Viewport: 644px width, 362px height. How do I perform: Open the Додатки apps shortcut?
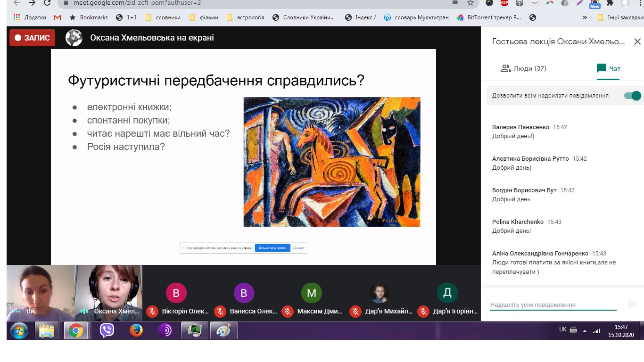(30, 17)
